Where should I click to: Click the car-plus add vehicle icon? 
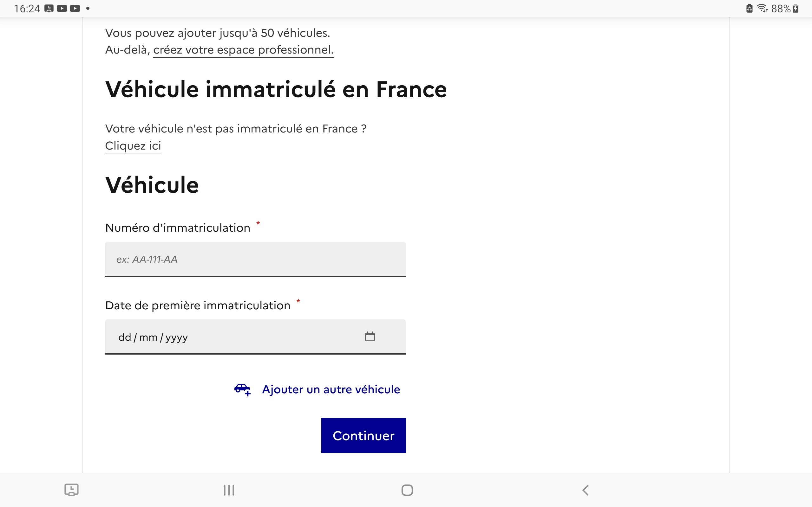[x=242, y=390]
